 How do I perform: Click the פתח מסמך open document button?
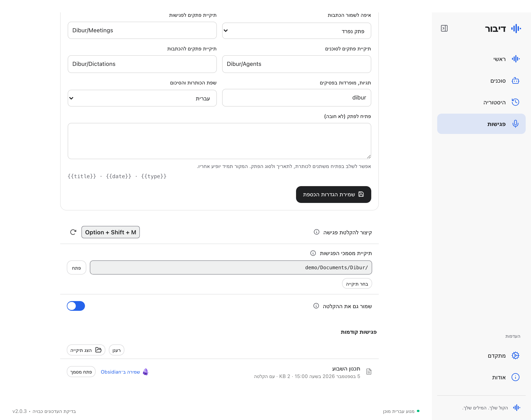click(81, 372)
